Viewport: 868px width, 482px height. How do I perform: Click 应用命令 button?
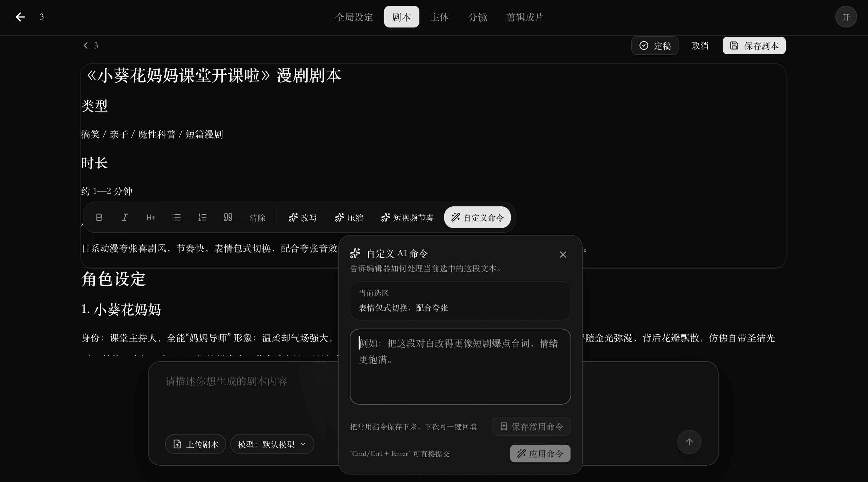coord(540,453)
